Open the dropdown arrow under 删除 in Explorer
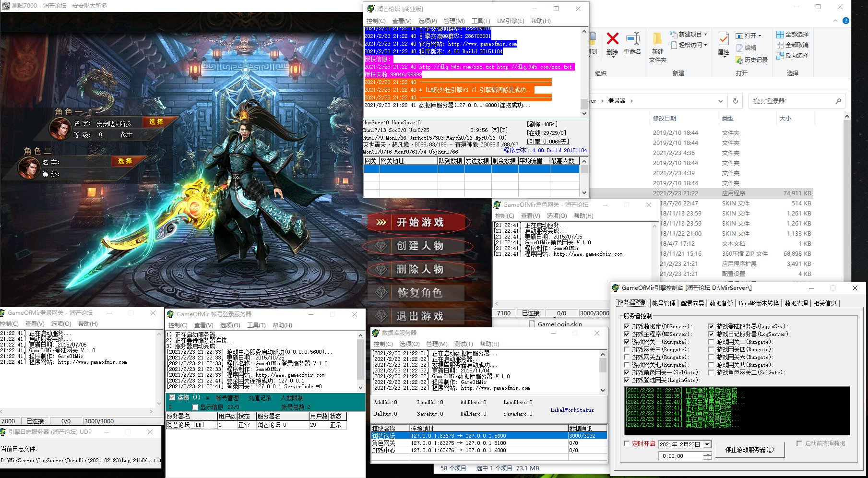The image size is (868, 478). pyautogui.click(x=612, y=58)
